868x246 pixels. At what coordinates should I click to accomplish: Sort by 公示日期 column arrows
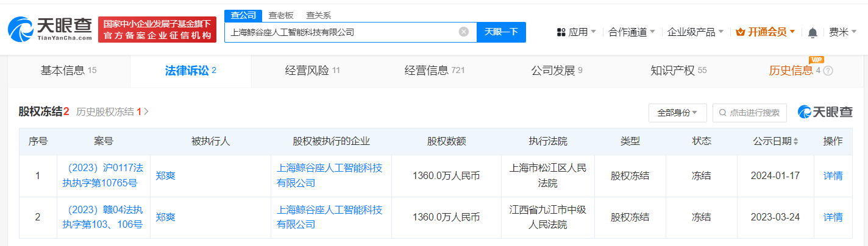[x=795, y=141]
